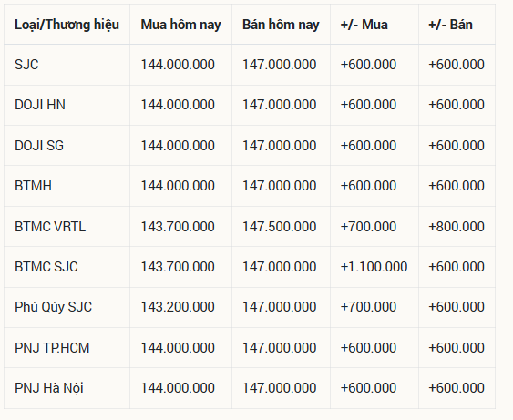
Task: Select the SJC brand cell
Action: [26, 65]
